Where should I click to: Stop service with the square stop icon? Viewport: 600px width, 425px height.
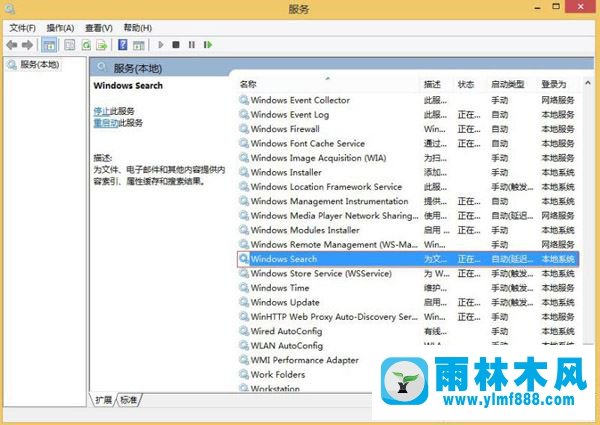pyautogui.click(x=176, y=45)
